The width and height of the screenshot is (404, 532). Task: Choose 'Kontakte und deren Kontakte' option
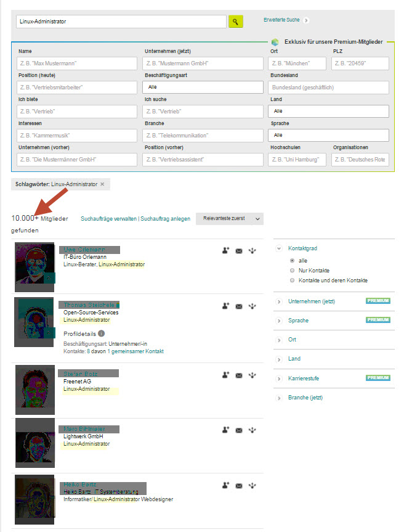[x=292, y=280]
